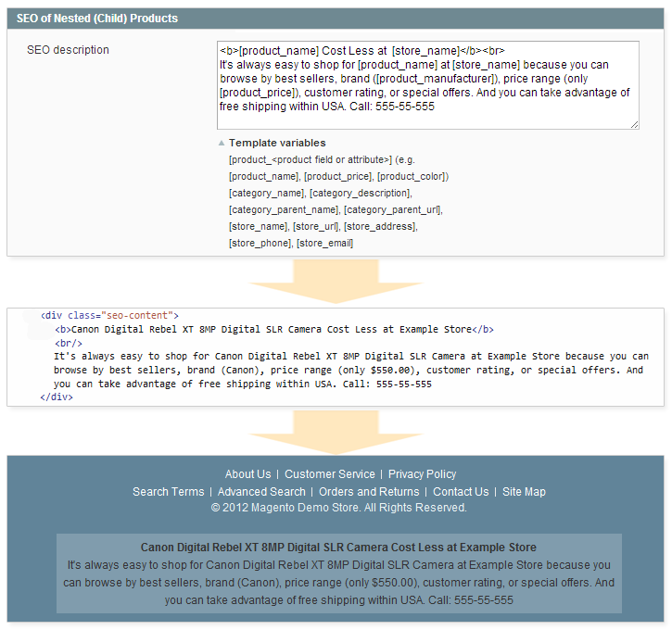Click the store_phone, store_email variables line
Viewport: 672px width, 630px height.
(290, 243)
